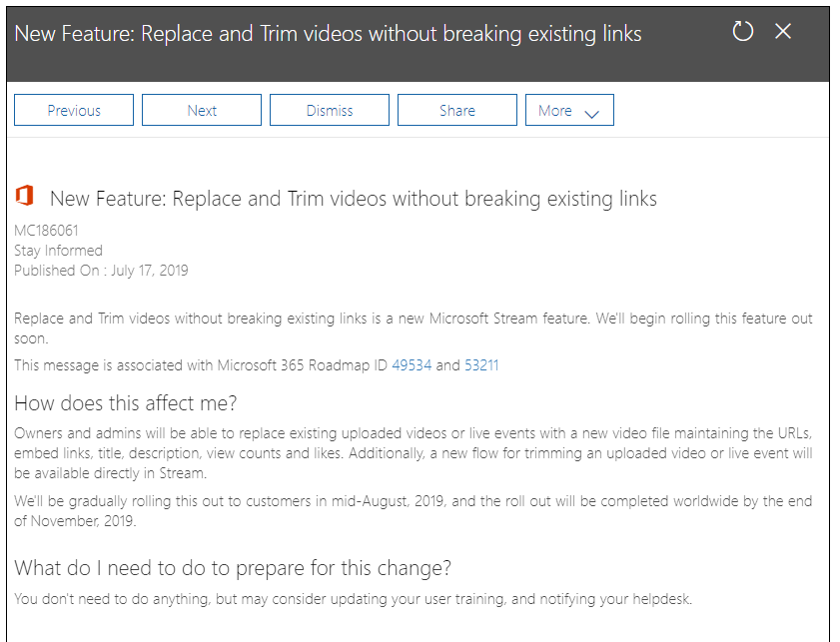Click the refresh icon in the dark banner
Viewport: 840px width, 642px height.
pos(742,31)
